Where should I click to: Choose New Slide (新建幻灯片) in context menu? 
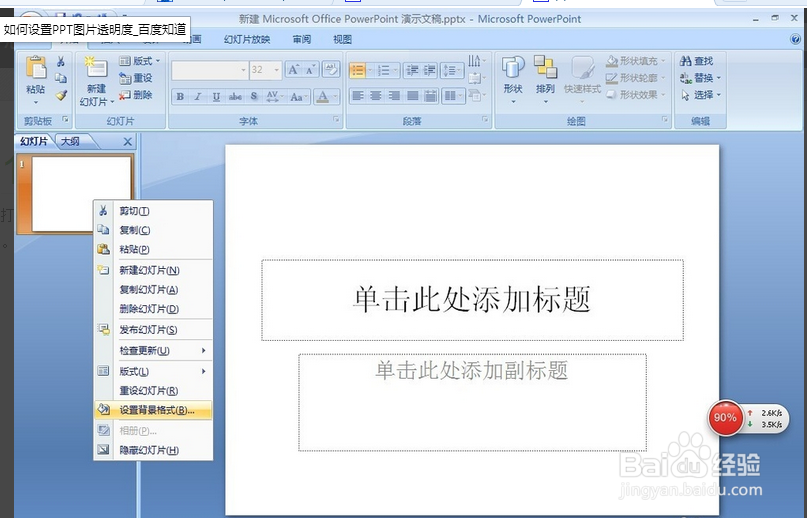coord(153,270)
